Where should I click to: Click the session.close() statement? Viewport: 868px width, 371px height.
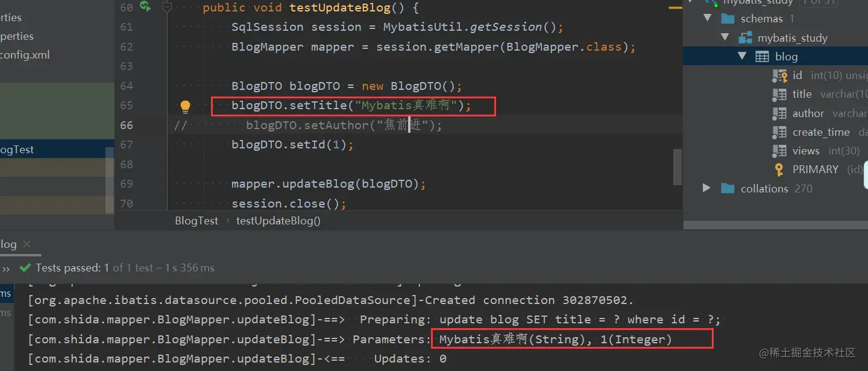[x=289, y=204]
